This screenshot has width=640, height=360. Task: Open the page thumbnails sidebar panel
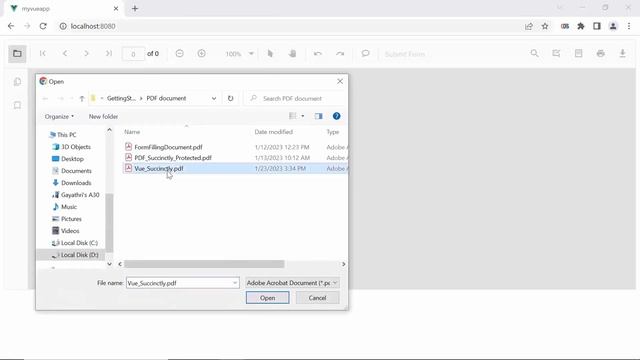click(x=17, y=82)
